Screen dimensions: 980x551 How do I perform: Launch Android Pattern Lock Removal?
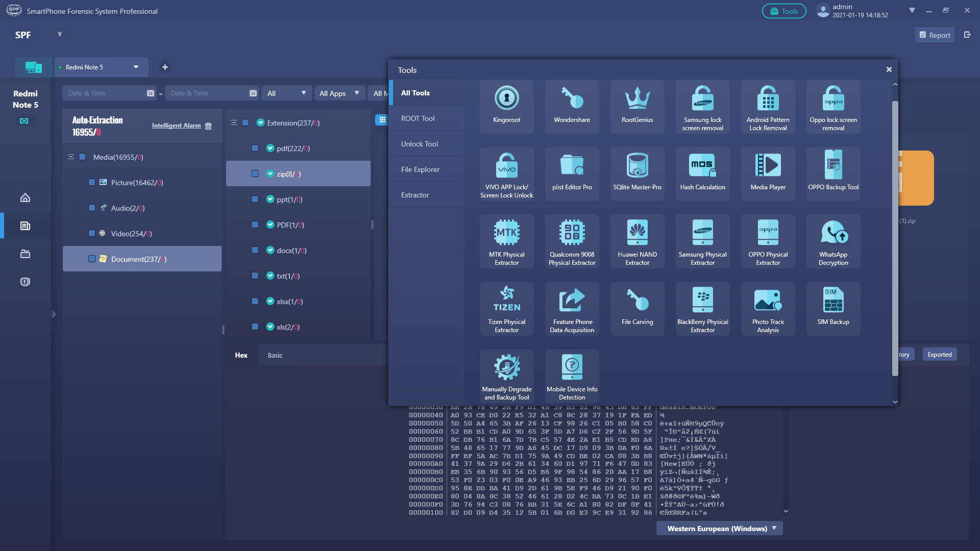pyautogui.click(x=768, y=107)
